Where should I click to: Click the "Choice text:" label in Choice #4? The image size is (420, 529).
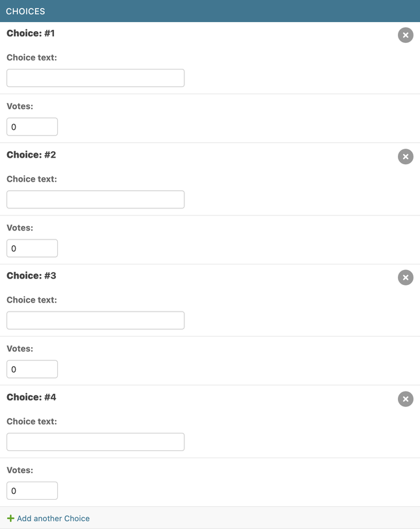(x=32, y=421)
